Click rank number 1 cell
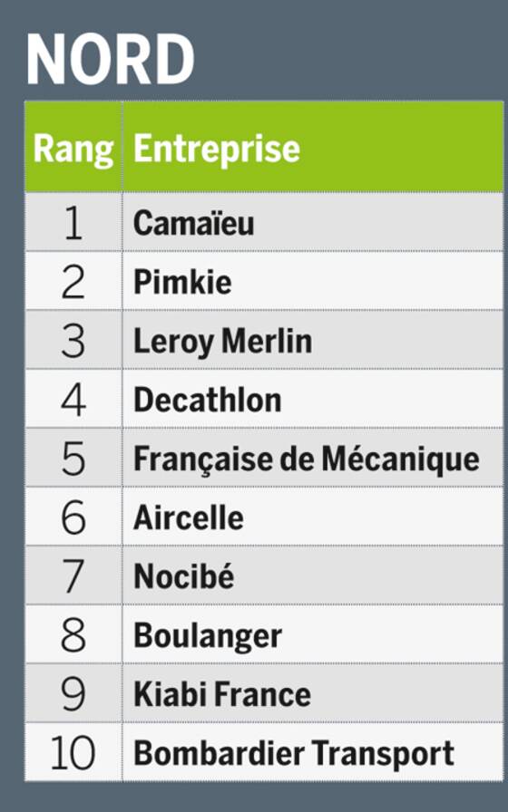The width and height of the screenshot is (508, 812). (x=73, y=223)
